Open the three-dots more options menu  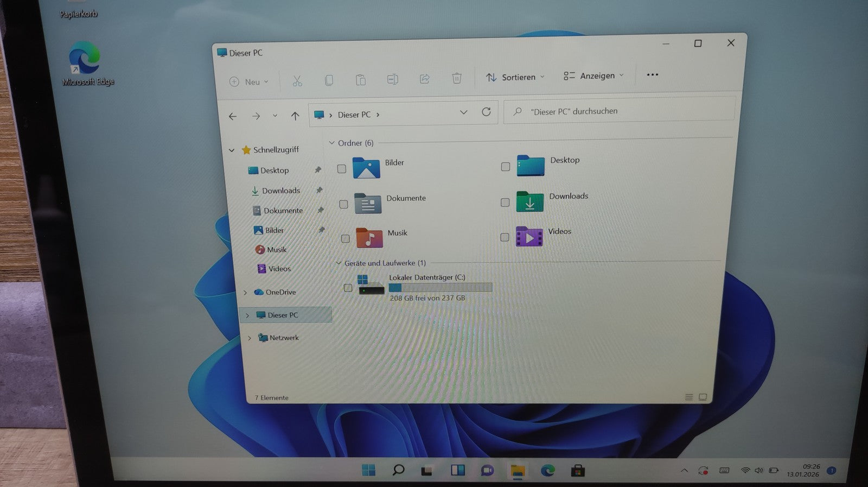pos(653,75)
